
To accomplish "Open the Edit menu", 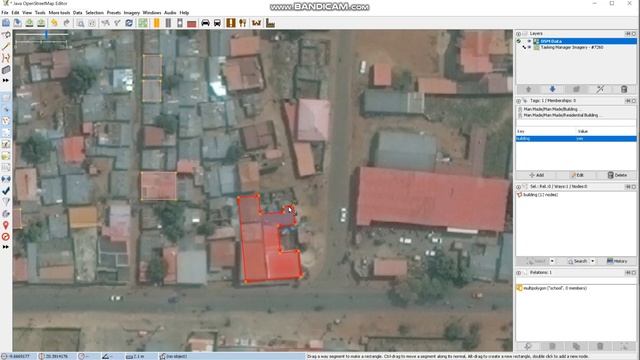I will point(16,13).
